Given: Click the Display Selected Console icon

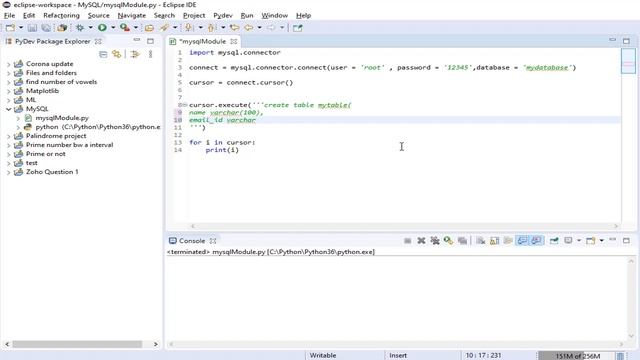Looking at the screenshot, I should [x=568, y=241].
